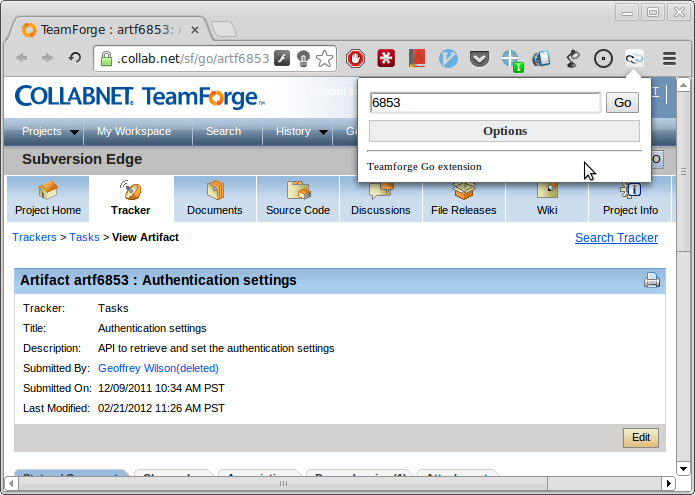Image resolution: width=695 pixels, height=495 pixels.
Task: Click the description text about authentication API
Action: pyautogui.click(x=216, y=348)
